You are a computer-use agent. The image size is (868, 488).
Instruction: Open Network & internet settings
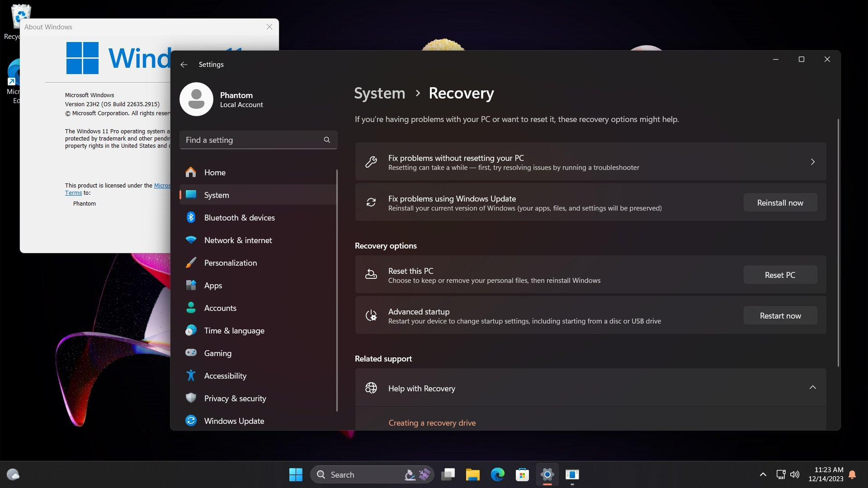click(x=258, y=240)
